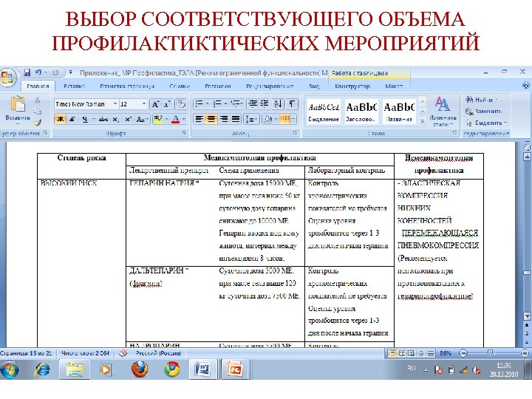Apply the Заголово.. heading style

[361, 112]
